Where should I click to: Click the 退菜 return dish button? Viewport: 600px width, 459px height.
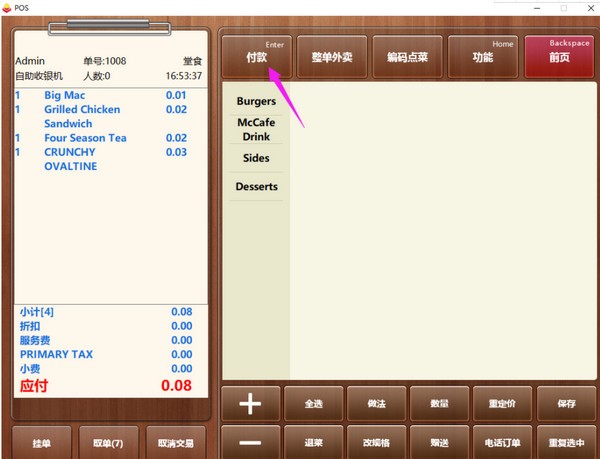point(314,443)
